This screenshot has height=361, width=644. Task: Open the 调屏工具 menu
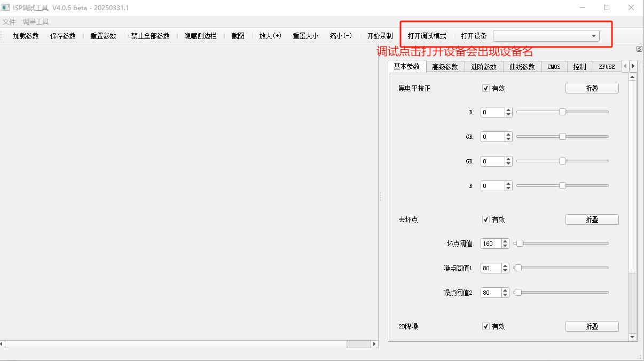point(36,22)
